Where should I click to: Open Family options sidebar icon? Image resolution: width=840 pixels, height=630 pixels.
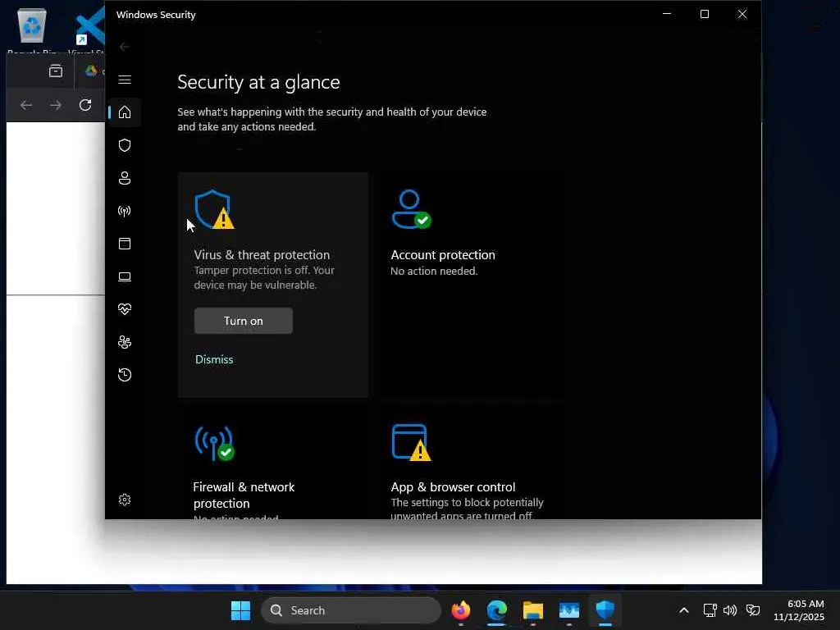[x=125, y=342]
